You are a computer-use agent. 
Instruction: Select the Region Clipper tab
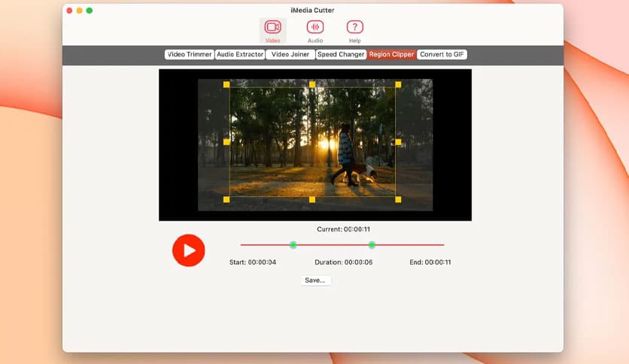coord(391,54)
